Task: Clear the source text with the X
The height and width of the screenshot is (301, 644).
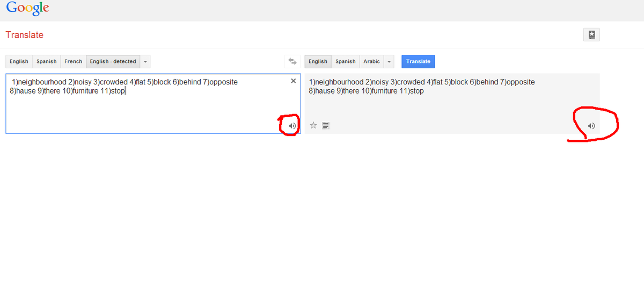Action: (293, 81)
